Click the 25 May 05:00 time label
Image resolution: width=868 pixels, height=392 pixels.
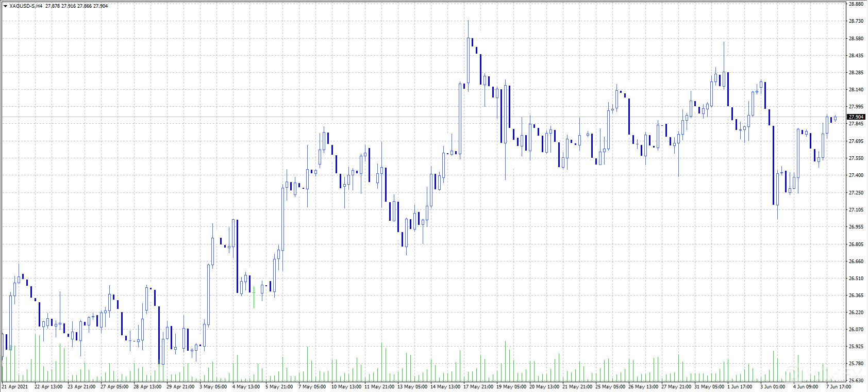pyautogui.click(x=610, y=387)
